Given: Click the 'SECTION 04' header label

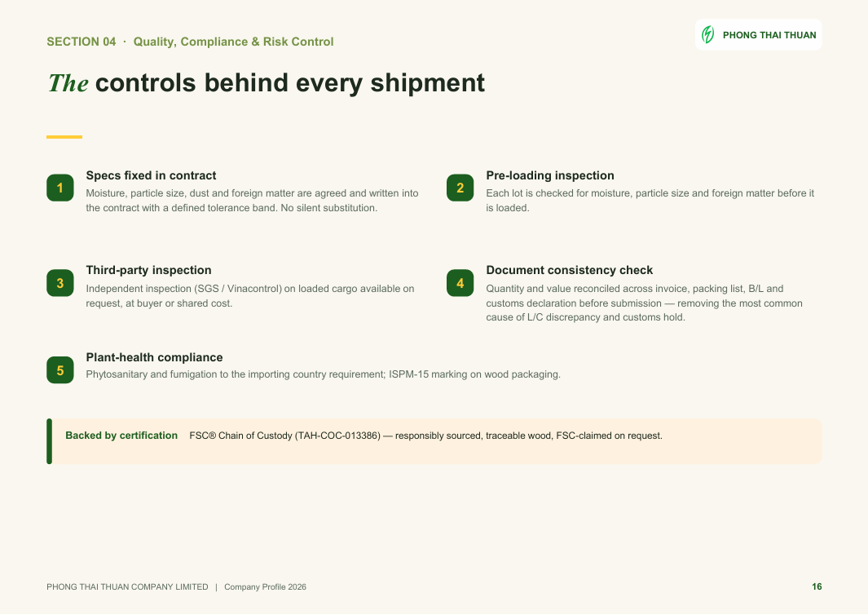Looking at the screenshot, I should click(x=82, y=42).
